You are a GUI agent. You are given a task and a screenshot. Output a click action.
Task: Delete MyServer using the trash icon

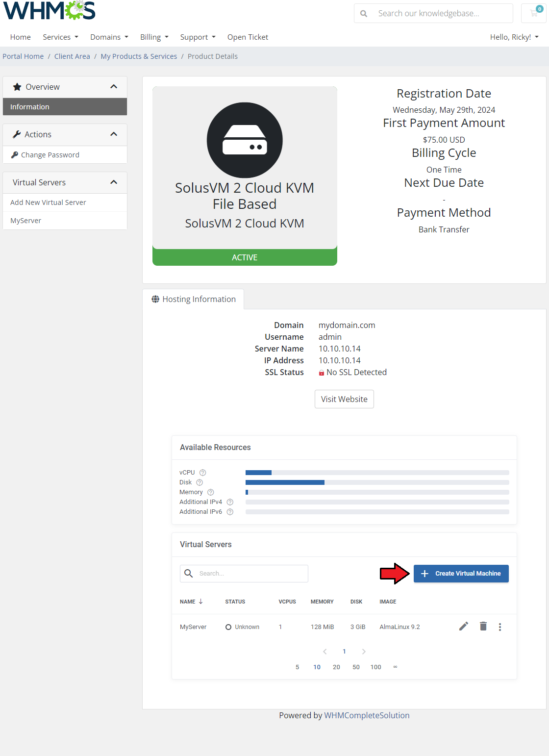[x=483, y=626]
